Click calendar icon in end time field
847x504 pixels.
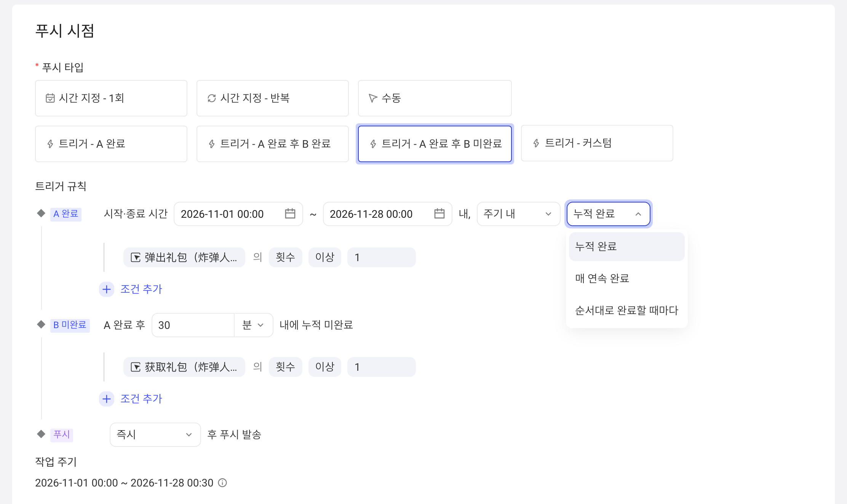(439, 214)
